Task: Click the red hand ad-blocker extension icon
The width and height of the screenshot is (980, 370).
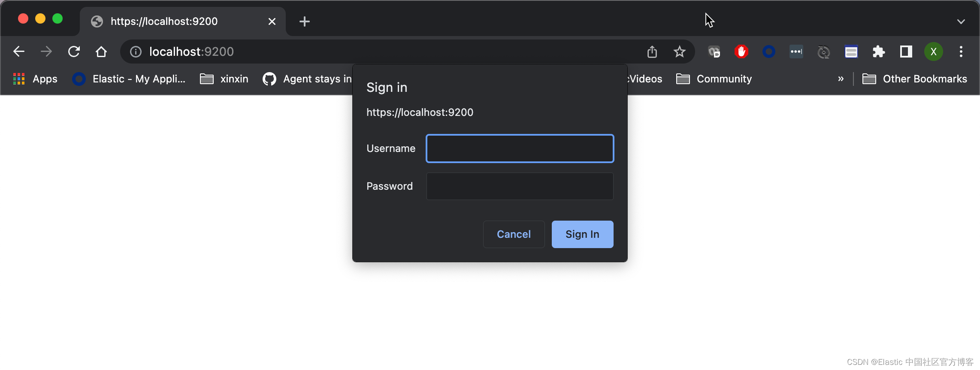Action: (x=741, y=52)
